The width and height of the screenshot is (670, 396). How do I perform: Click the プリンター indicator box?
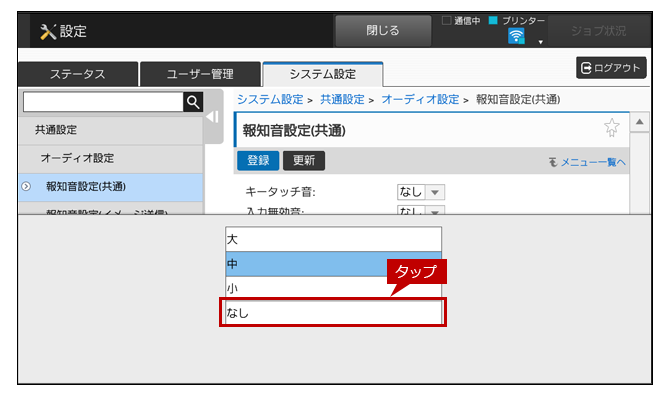(x=493, y=21)
